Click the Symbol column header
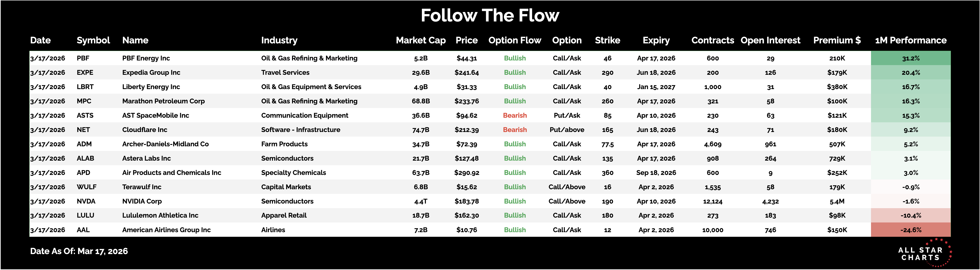This screenshot has width=980, height=270. coord(93,40)
